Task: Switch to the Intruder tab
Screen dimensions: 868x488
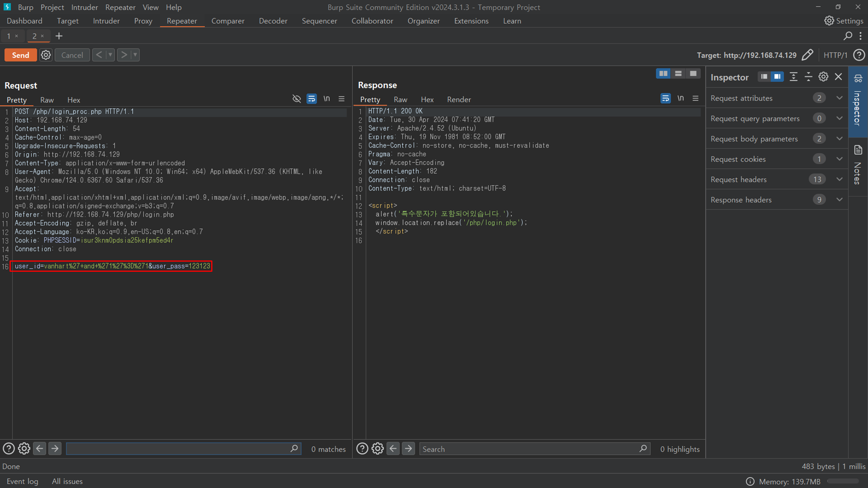Action: point(106,21)
